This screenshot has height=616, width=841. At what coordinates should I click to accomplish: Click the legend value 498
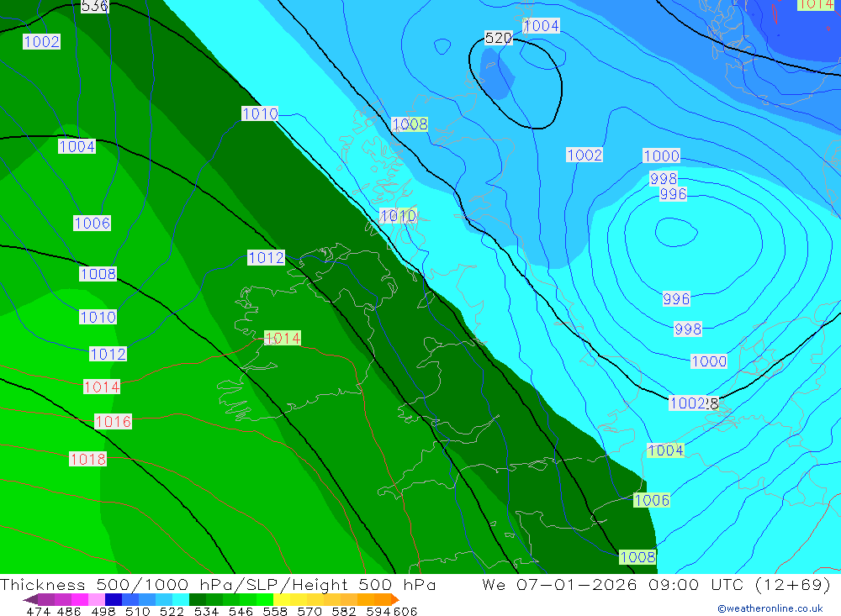[x=103, y=611]
